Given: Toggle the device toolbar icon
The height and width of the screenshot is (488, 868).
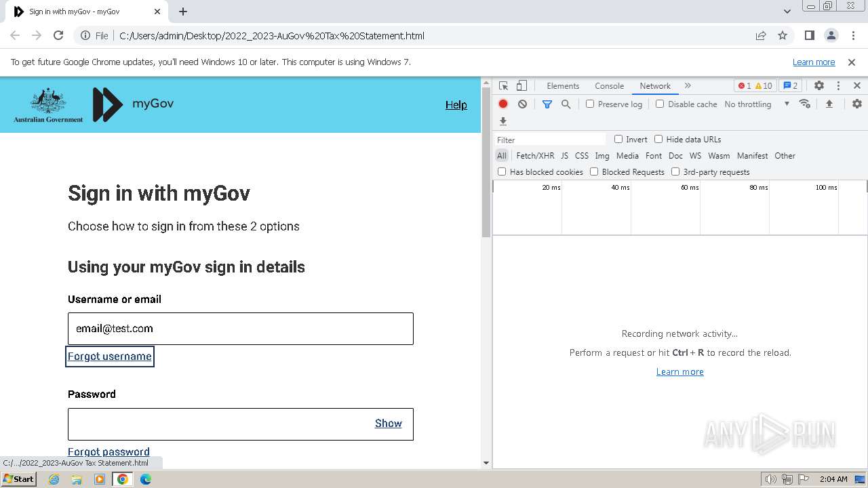Looking at the screenshot, I should [x=521, y=86].
